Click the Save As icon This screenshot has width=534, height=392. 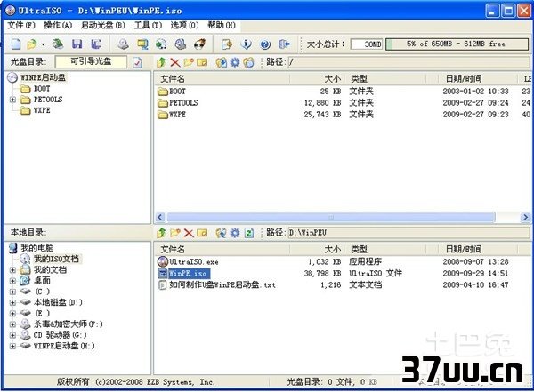pos(96,44)
